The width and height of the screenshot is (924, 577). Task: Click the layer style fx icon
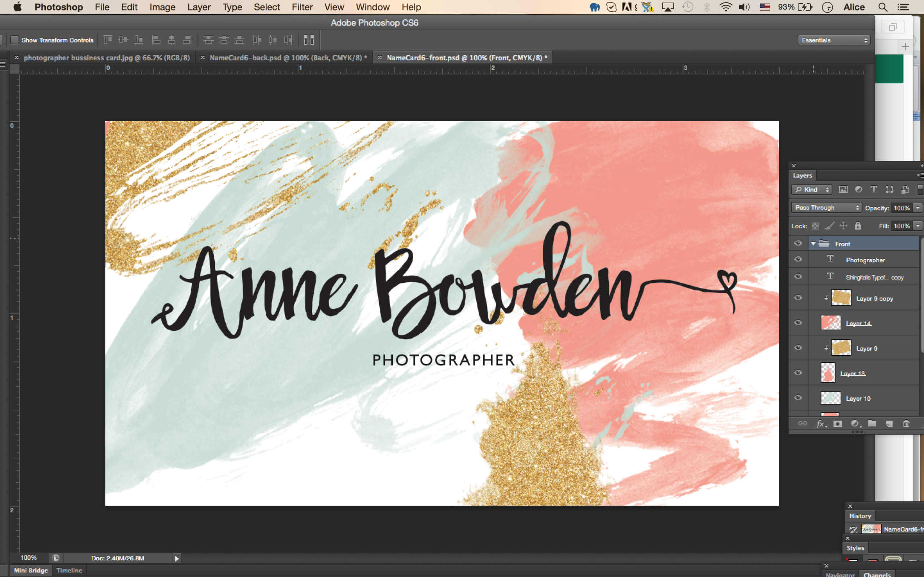click(x=820, y=424)
